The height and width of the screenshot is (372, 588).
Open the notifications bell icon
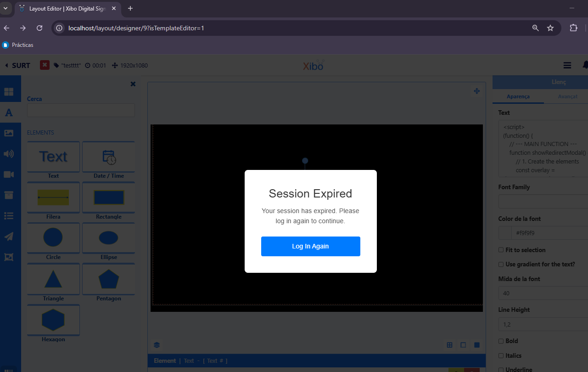(585, 66)
